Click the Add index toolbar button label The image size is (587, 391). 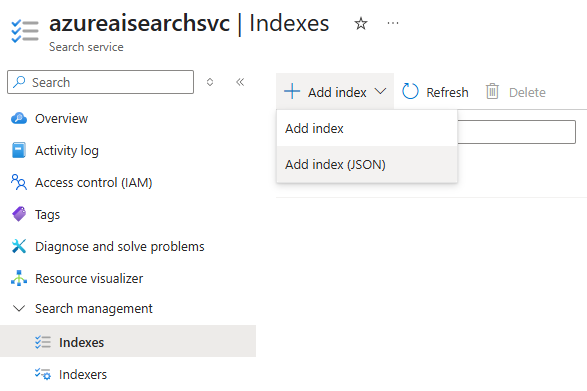coord(337,92)
